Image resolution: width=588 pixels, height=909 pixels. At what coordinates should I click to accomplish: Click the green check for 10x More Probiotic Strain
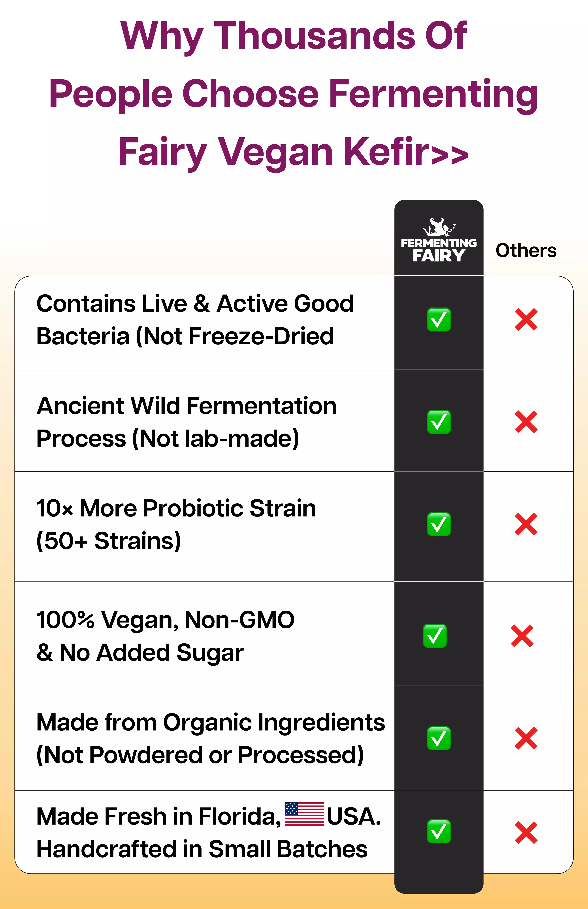[x=439, y=524]
